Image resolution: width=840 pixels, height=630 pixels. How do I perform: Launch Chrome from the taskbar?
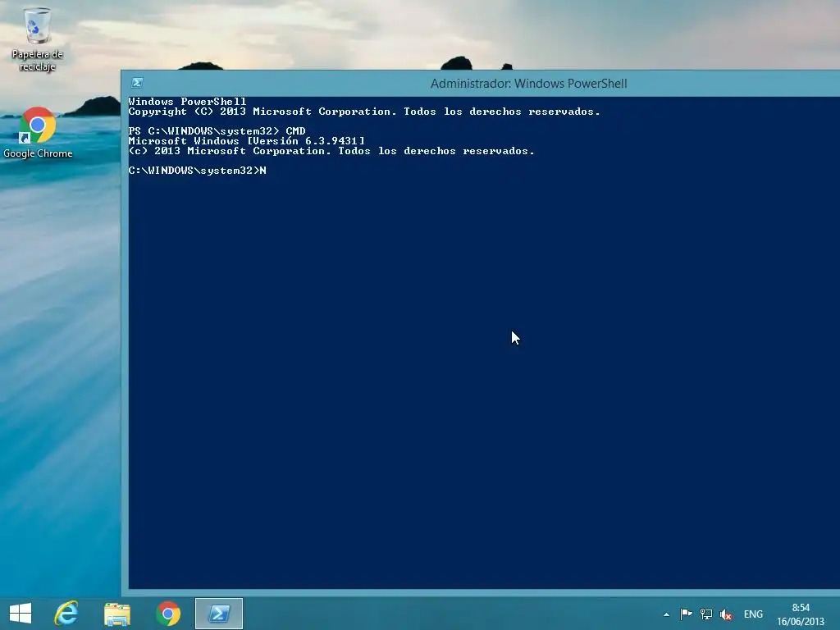[x=168, y=614]
